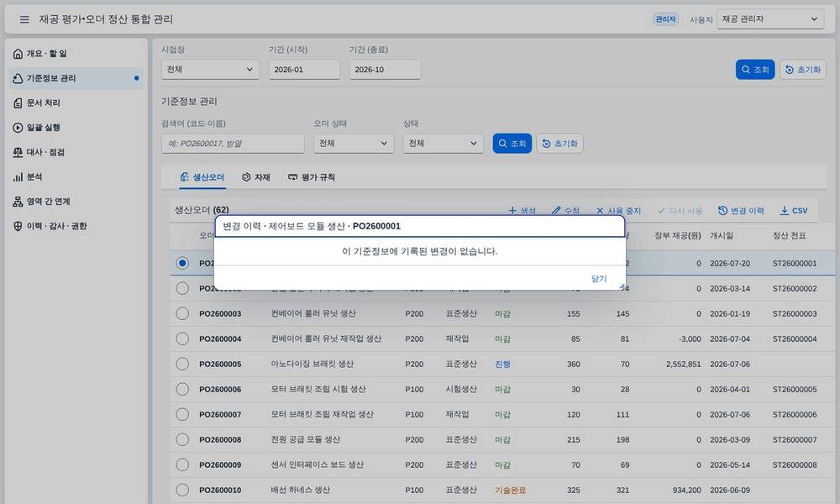Click the magnifier in 기준정보 조회 button
The width and height of the screenshot is (840, 504).
point(502,144)
